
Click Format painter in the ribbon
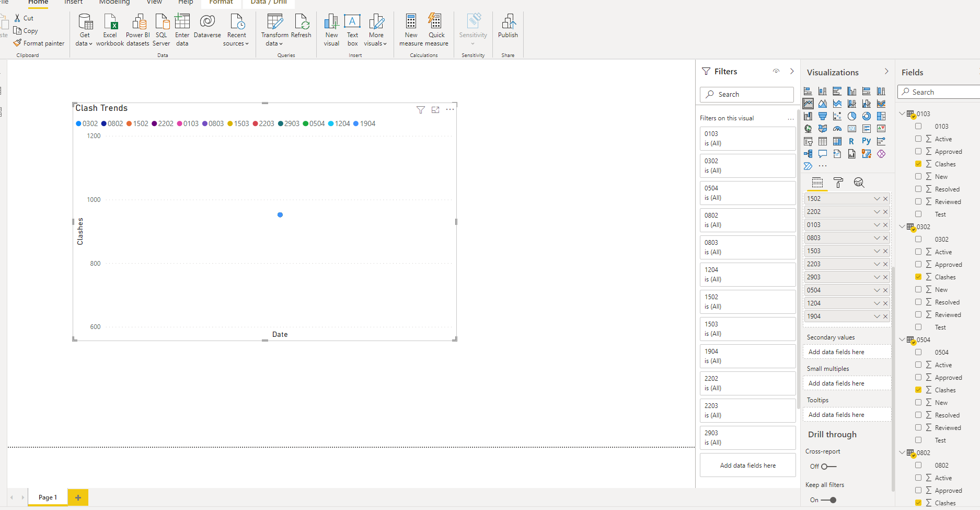tap(39, 43)
